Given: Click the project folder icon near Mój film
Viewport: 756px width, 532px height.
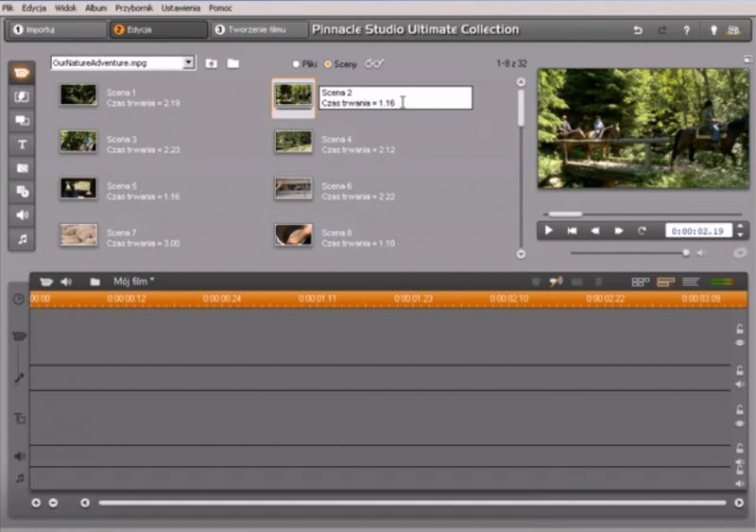Looking at the screenshot, I should [95, 282].
